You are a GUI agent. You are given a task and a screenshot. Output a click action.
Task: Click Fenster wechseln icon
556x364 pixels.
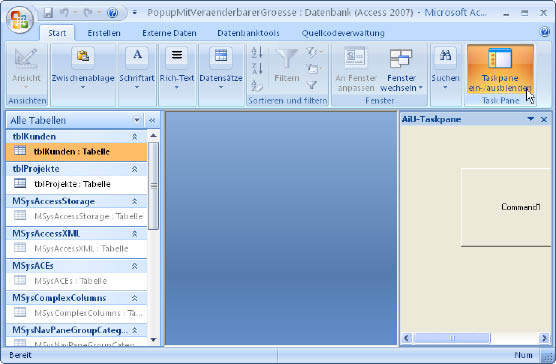click(x=401, y=58)
